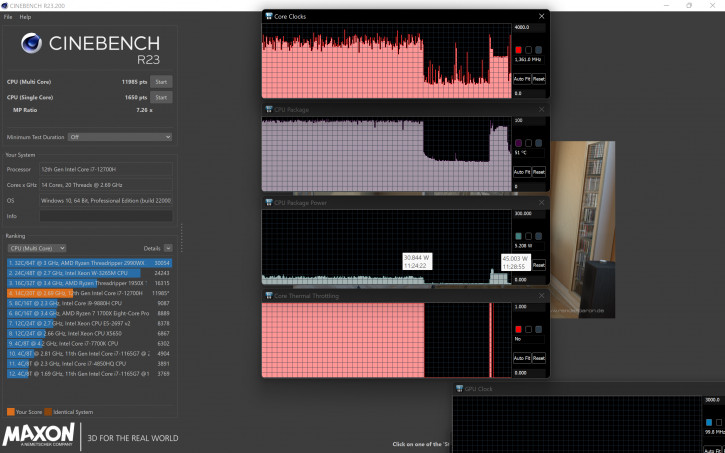Screen dimensions: 725x453
Task: Select the Intel Xeon W-3265M ranking row
Action: pos(90,273)
